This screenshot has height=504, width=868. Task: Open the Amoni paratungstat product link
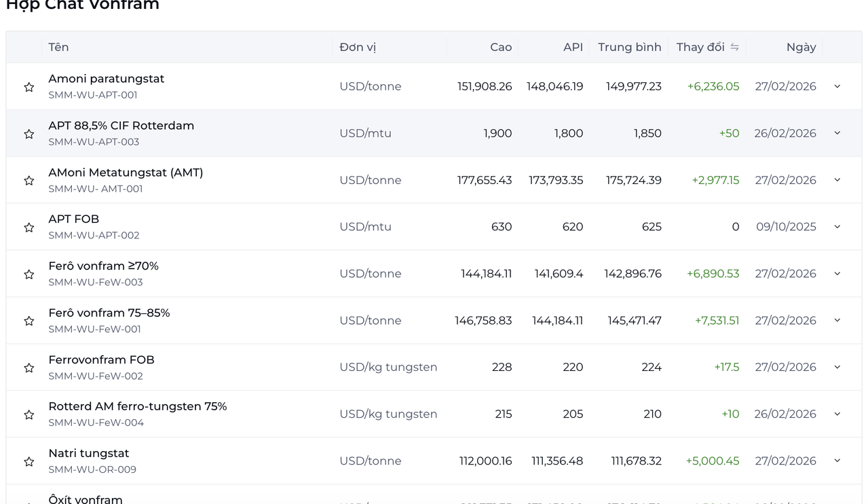[x=107, y=79]
